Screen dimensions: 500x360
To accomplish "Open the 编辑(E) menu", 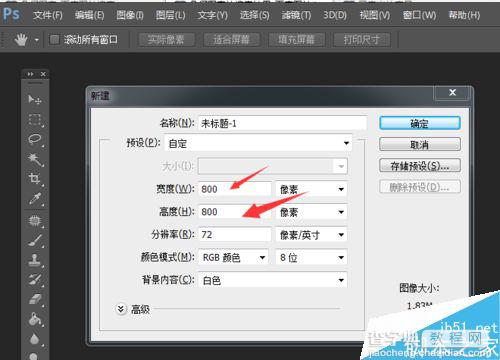I will [89, 15].
